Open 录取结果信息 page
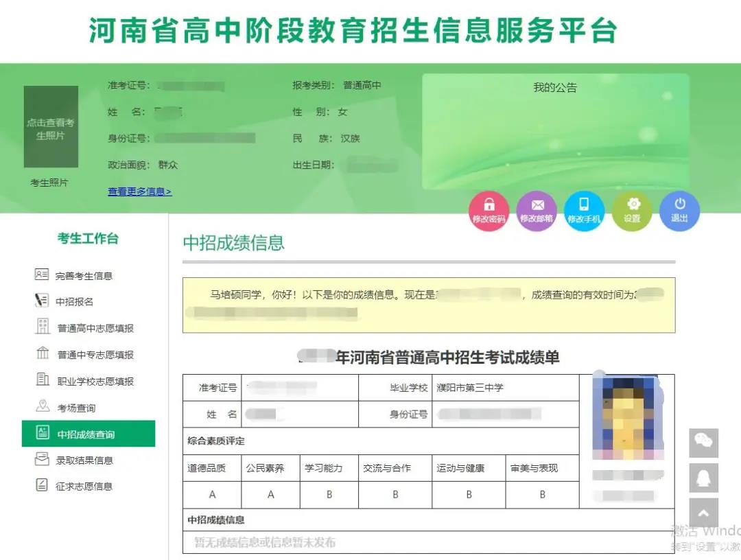741x560 pixels. pos(84,460)
